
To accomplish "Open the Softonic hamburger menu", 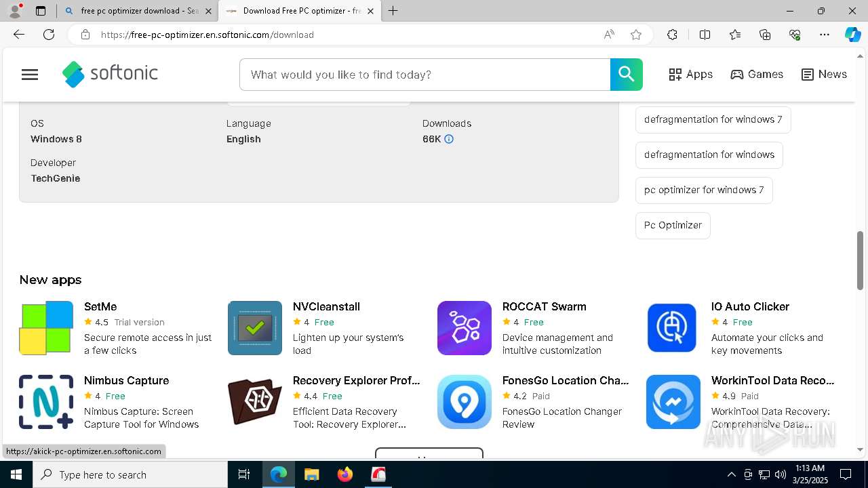I will tap(30, 75).
